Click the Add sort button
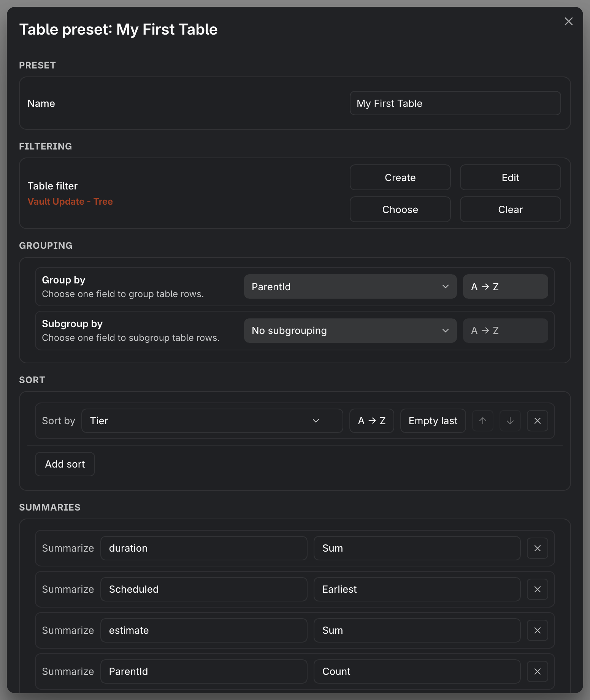Screen dimensions: 590x700 pyautogui.click(x=65, y=464)
